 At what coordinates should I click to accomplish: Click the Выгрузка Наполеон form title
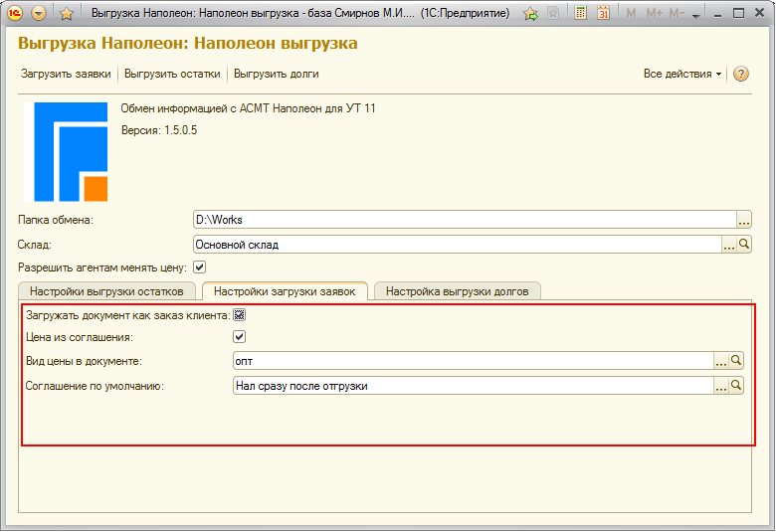[188, 43]
